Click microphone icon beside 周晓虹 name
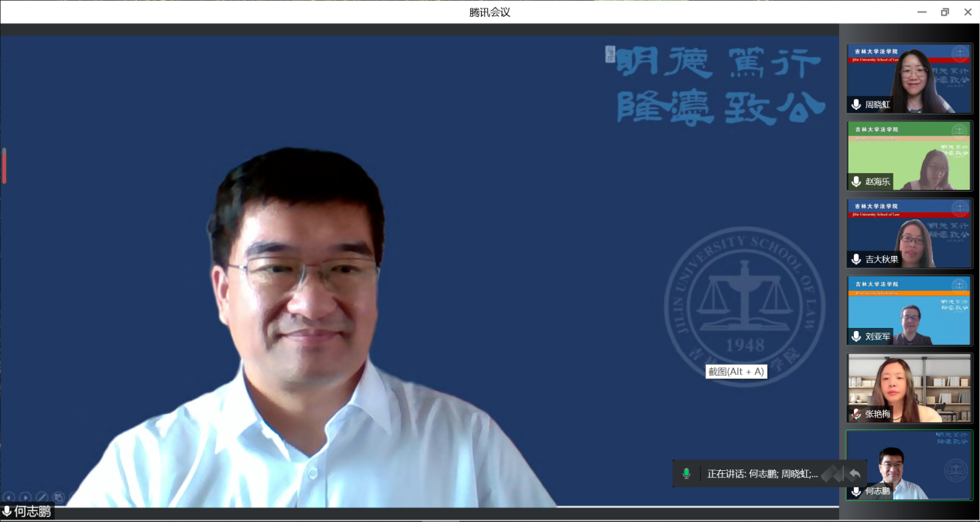 (x=856, y=104)
